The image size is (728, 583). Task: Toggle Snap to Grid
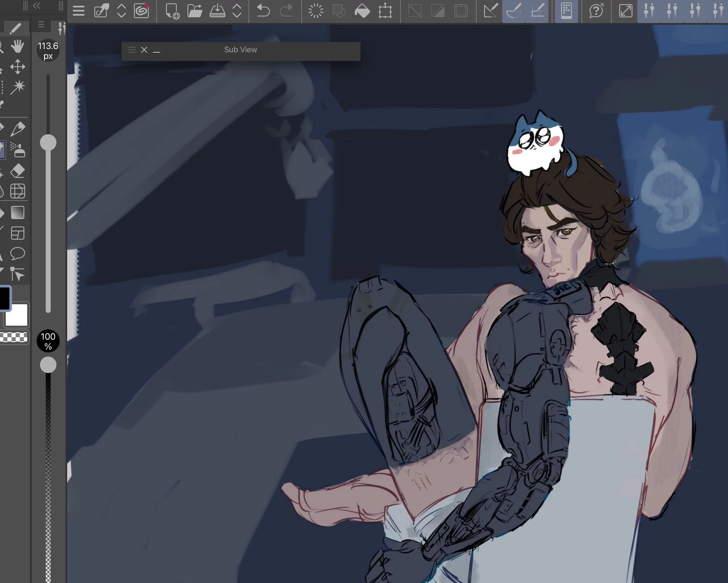pos(537,11)
